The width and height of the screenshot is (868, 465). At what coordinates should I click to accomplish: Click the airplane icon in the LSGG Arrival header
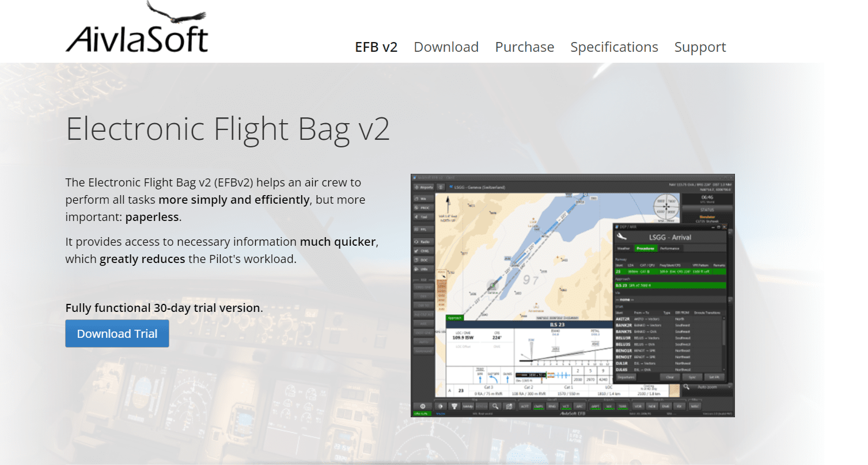621,237
